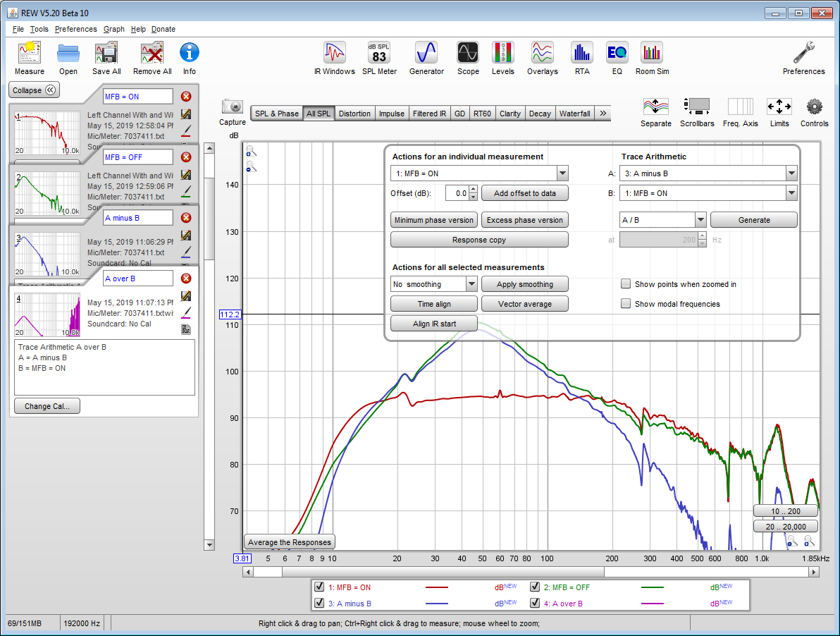Show more graph tabs with chevron
This screenshot has height=636, width=840.
pyautogui.click(x=603, y=113)
